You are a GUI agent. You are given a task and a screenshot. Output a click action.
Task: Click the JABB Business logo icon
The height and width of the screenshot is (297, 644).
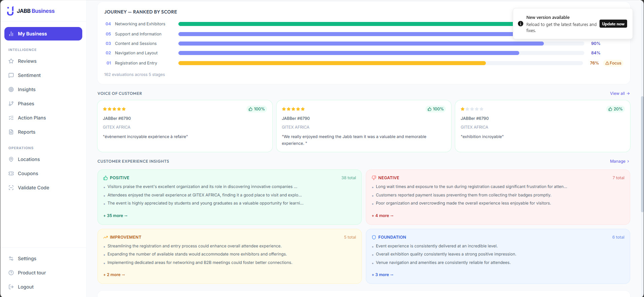tap(10, 11)
